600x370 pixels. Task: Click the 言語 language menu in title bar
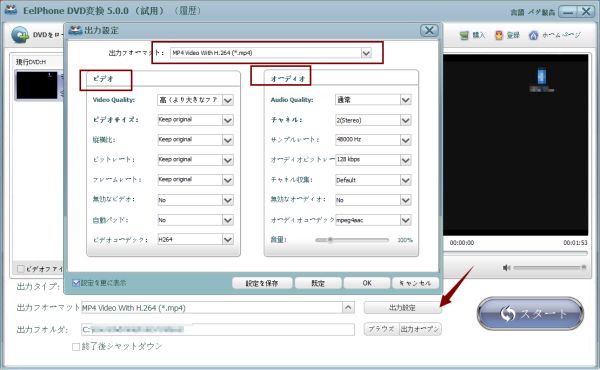[517, 13]
